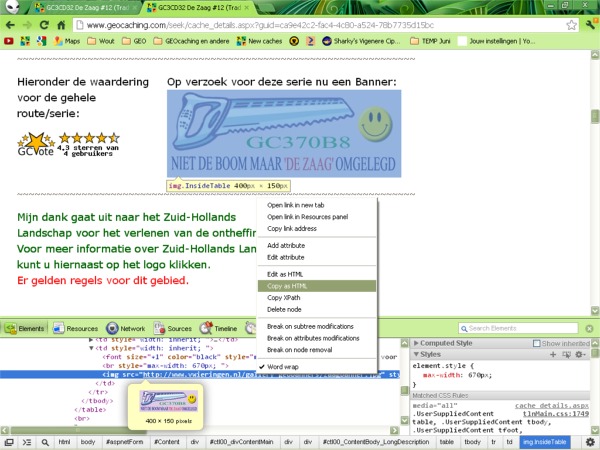Open the Chrome wrench settings menu
The image size is (600, 450).
[x=590, y=25]
